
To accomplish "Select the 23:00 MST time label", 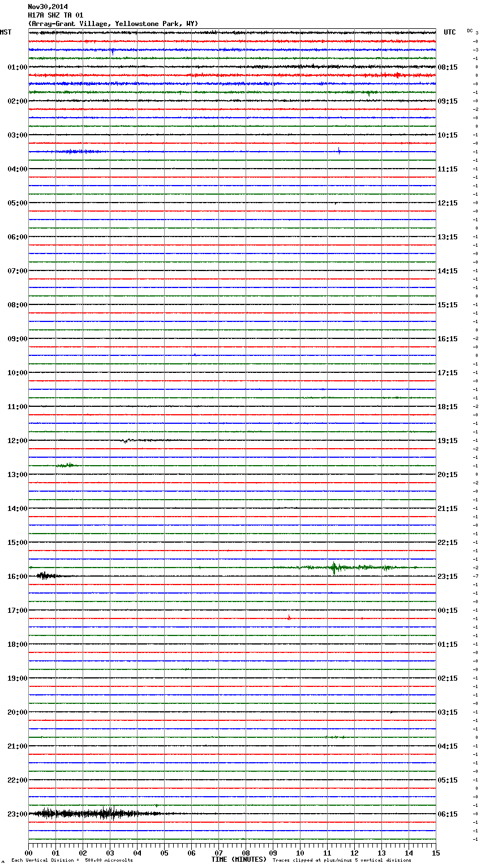I will click(x=17, y=814).
